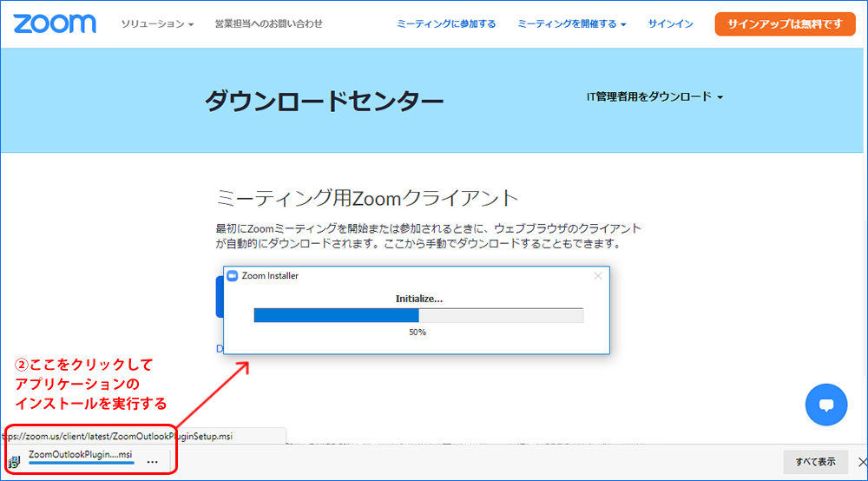Click the ミーティング用Zoomクライアント heading
The image size is (868, 481).
(367, 198)
